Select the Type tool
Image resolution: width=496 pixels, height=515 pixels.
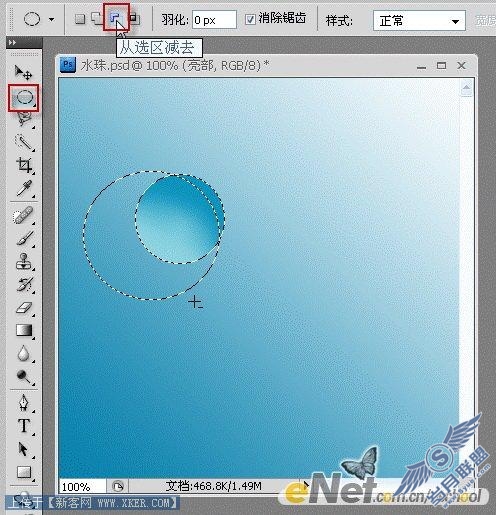[x=24, y=426]
